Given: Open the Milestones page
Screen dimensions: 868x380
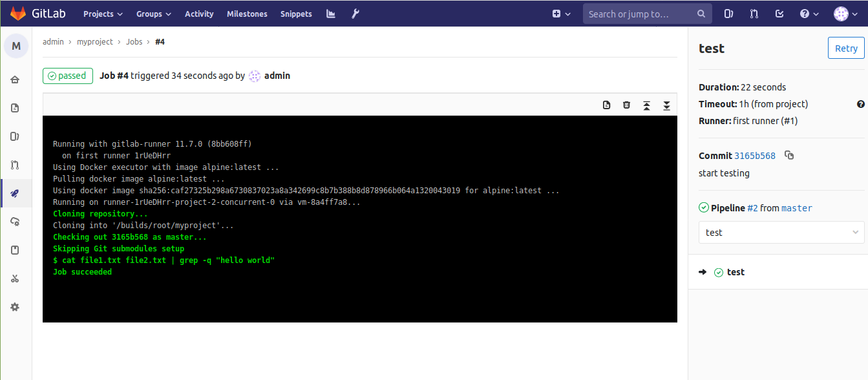Looking at the screenshot, I should tap(247, 14).
